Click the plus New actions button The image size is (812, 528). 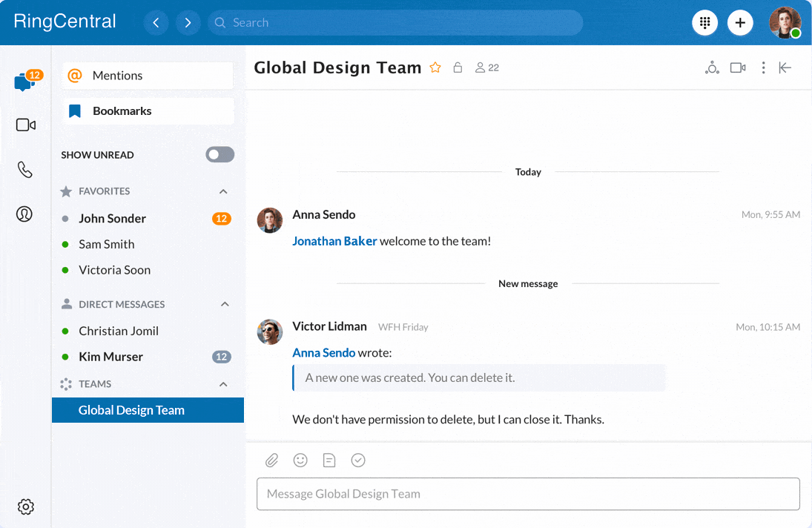[740, 22]
